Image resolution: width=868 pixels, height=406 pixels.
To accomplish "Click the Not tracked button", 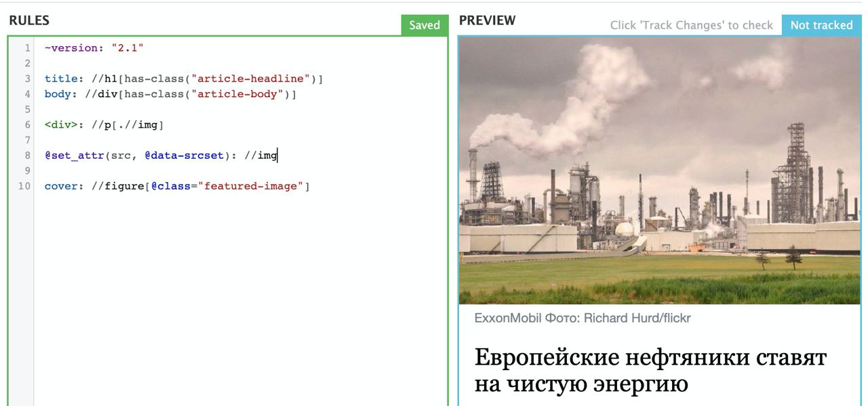I will point(821,25).
